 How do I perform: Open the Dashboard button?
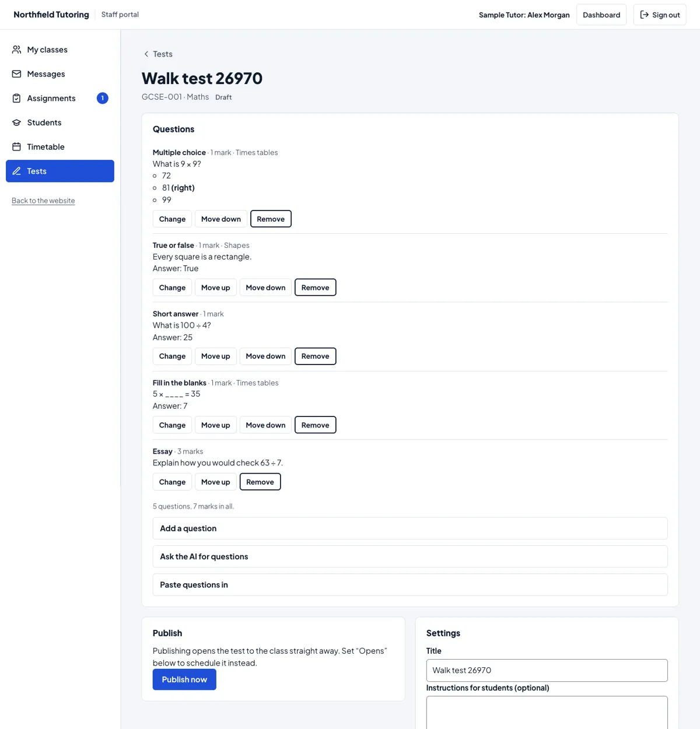[601, 15]
